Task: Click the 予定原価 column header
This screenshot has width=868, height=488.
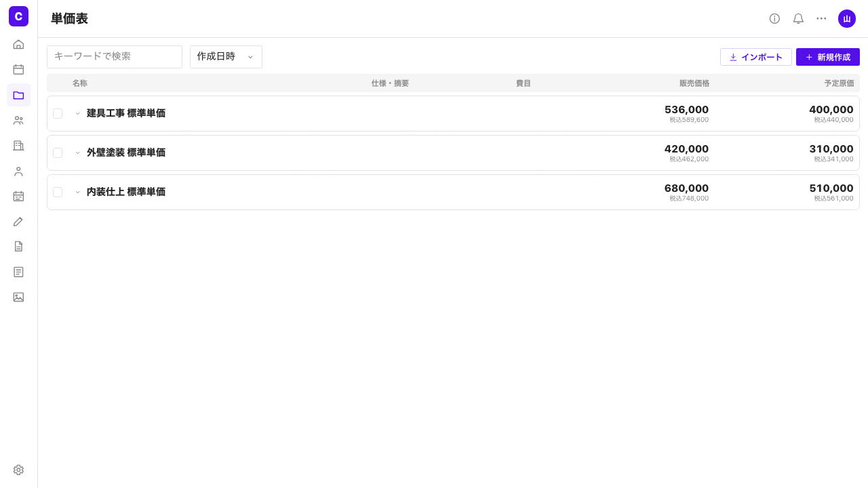Action: pyautogui.click(x=839, y=83)
